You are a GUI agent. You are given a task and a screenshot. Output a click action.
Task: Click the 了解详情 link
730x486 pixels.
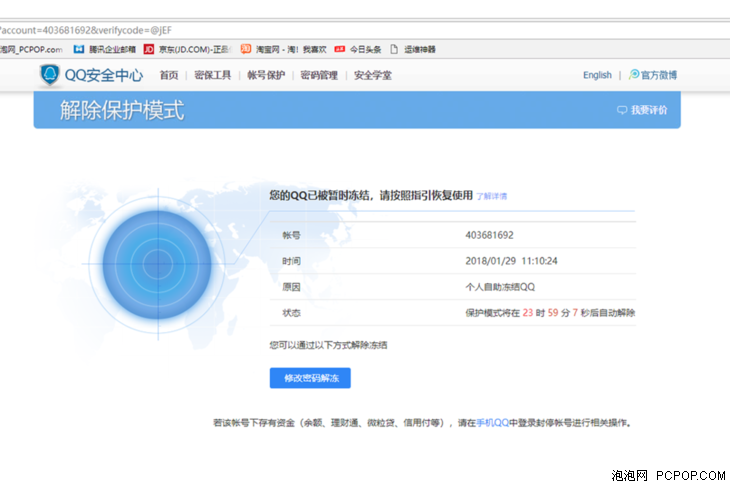(491, 197)
